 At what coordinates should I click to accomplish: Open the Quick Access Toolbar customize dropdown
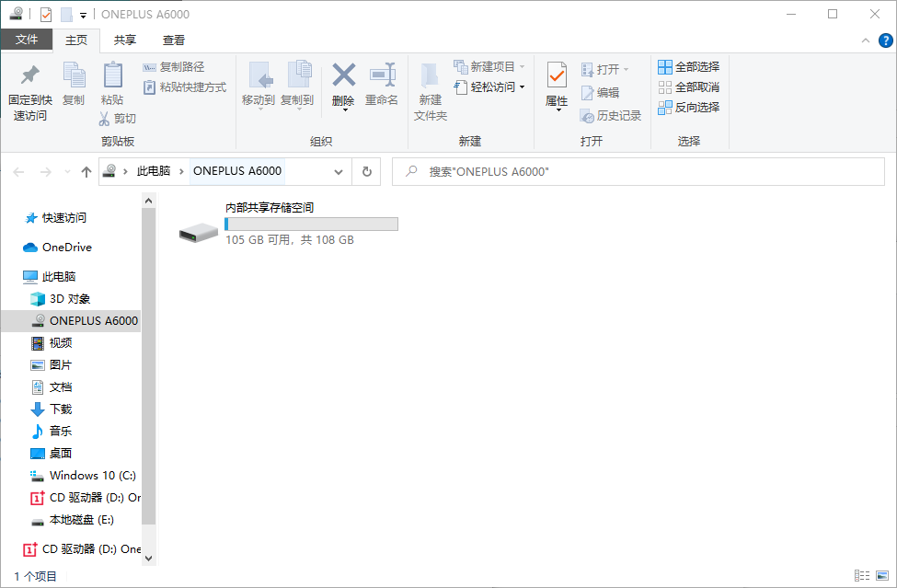pyautogui.click(x=83, y=16)
